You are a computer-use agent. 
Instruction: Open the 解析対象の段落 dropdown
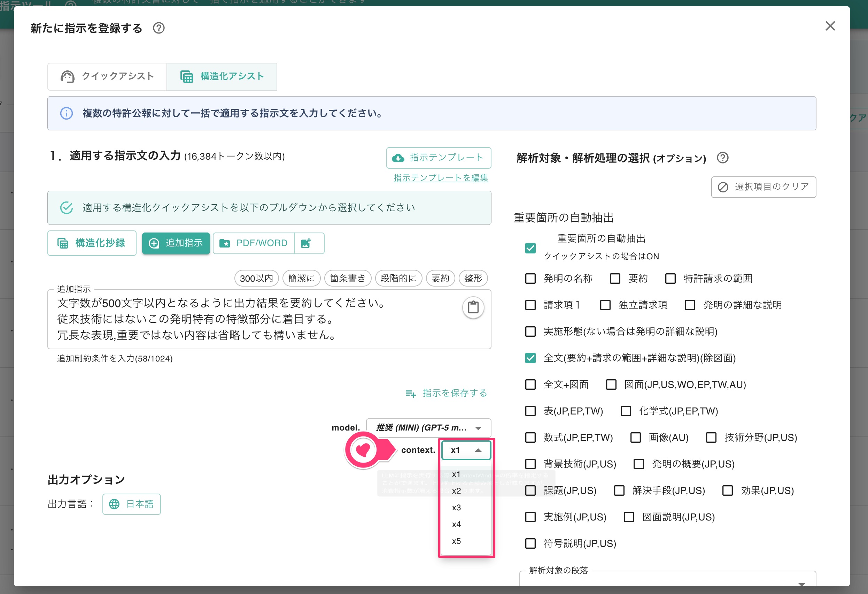pyautogui.click(x=668, y=579)
